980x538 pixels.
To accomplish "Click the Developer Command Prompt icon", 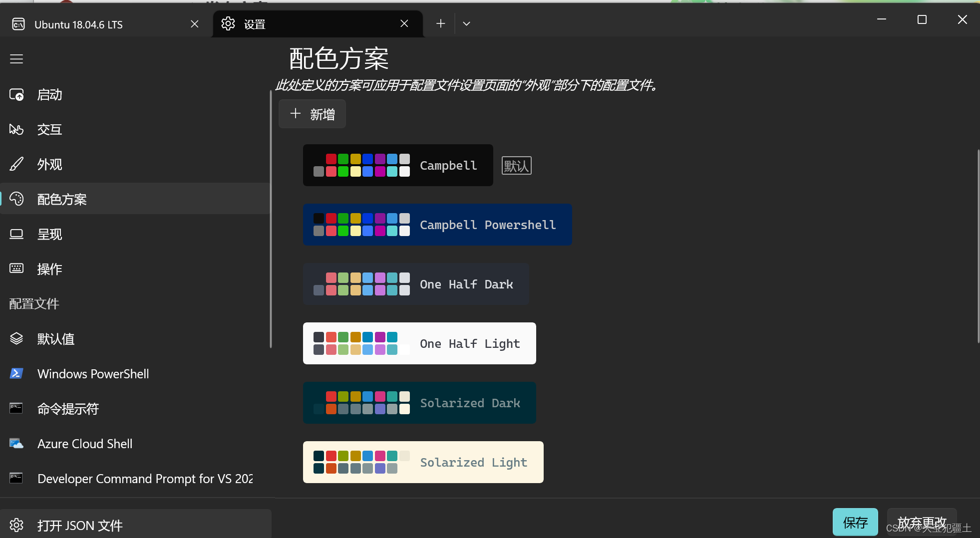I will [16, 478].
